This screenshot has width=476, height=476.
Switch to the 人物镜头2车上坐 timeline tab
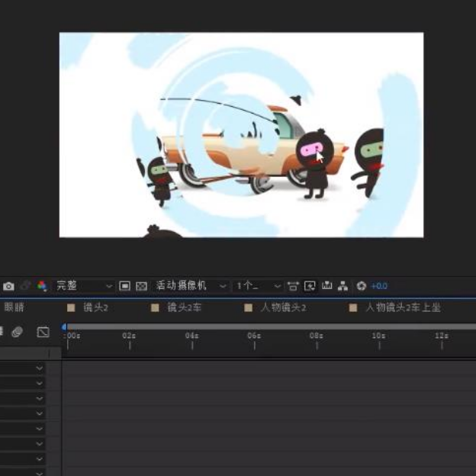pyautogui.click(x=403, y=308)
